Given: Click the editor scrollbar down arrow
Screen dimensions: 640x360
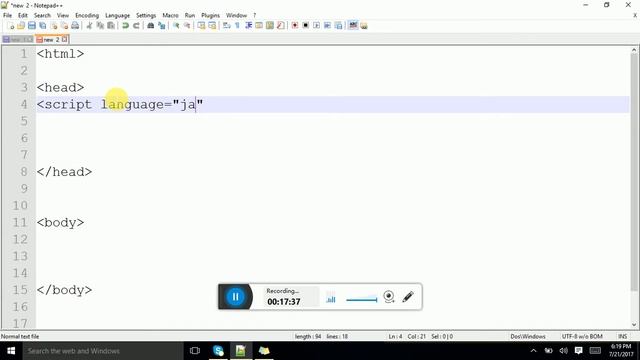Looking at the screenshot, I should 634,325.
